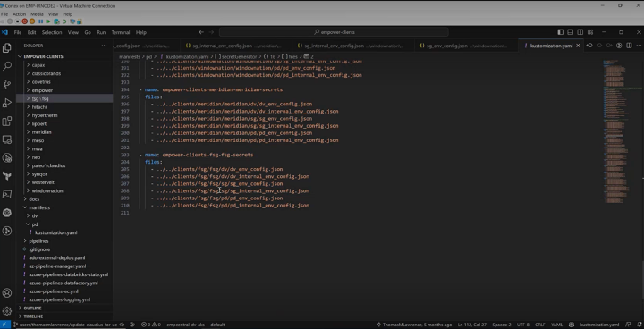Close the kustomization.yaml tab
The height and width of the screenshot is (329, 644).
[x=578, y=46]
